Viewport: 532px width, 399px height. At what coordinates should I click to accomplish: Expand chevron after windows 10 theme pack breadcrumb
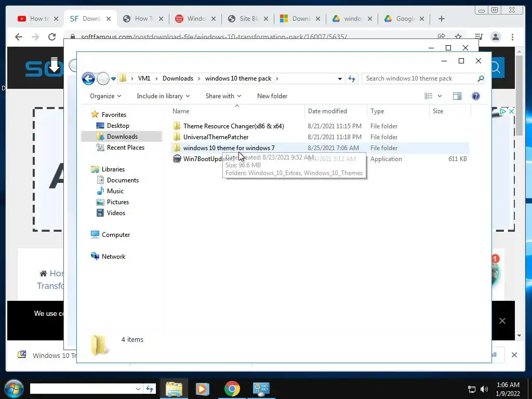pyautogui.click(x=277, y=78)
